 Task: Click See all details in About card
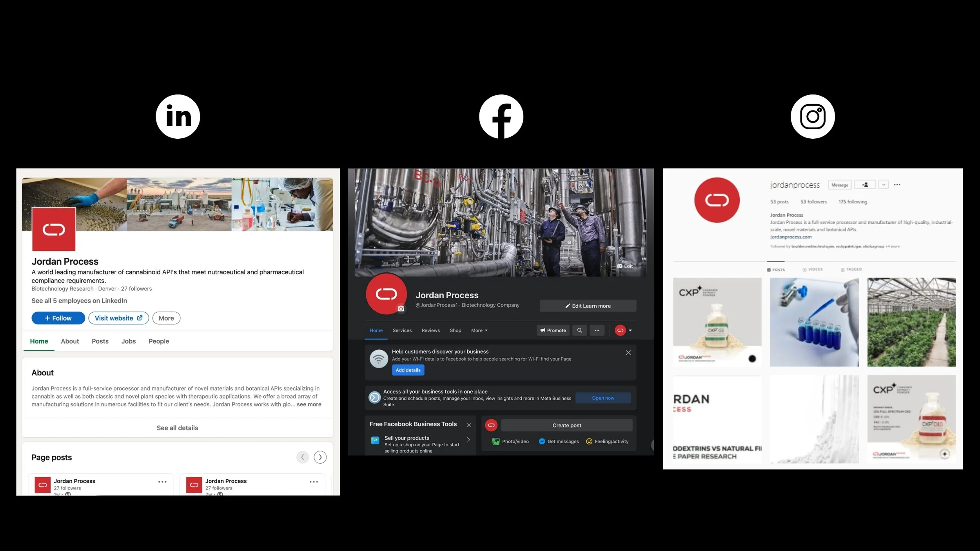coord(177,428)
